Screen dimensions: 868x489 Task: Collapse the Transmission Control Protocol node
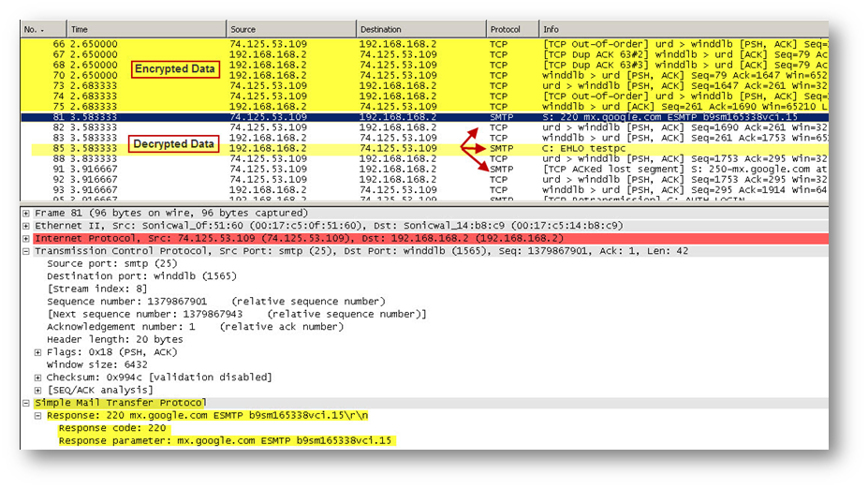[x=25, y=251]
